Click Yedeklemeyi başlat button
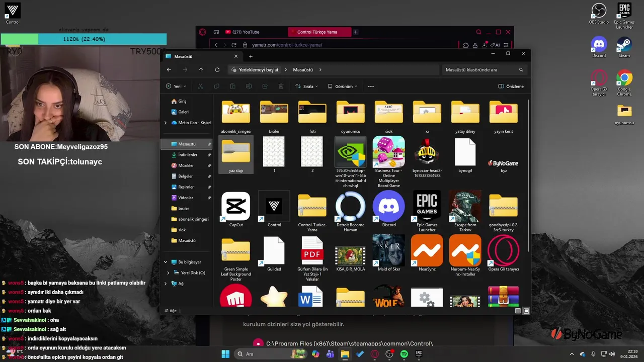This screenshot has height=362, width=644. (255, 70)
